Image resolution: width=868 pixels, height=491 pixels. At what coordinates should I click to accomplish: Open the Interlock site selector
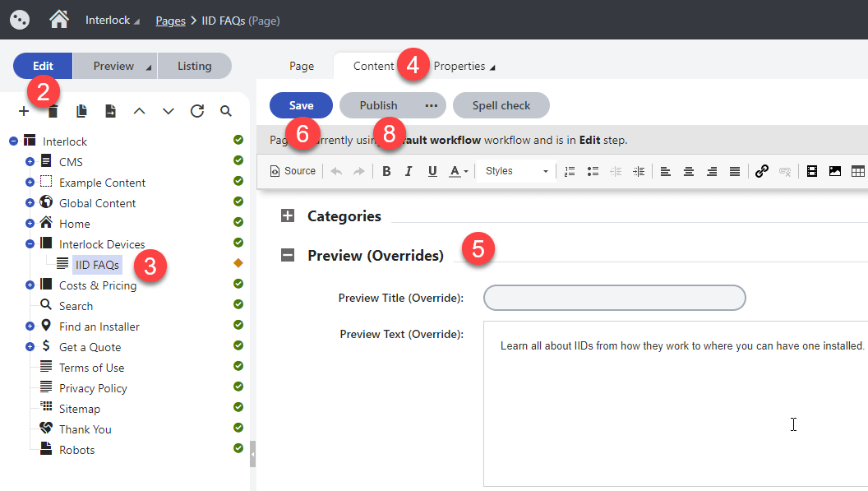click(113, 21)
